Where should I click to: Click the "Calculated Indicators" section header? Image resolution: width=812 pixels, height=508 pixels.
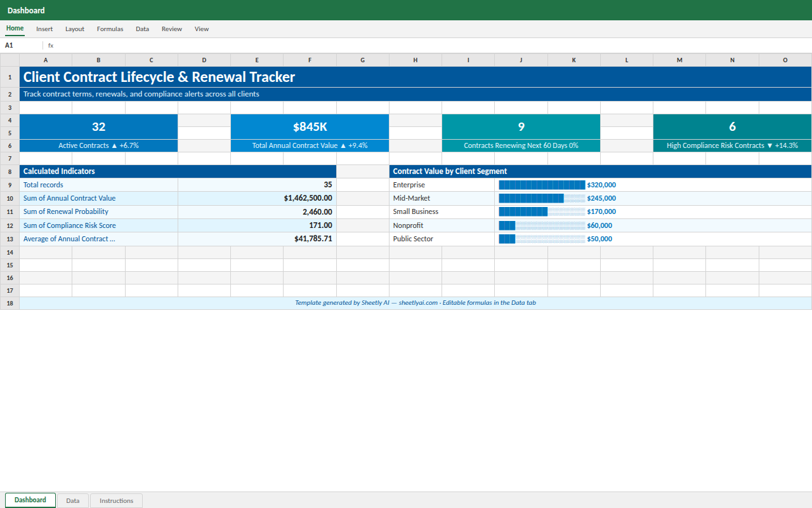click(178, 171)
